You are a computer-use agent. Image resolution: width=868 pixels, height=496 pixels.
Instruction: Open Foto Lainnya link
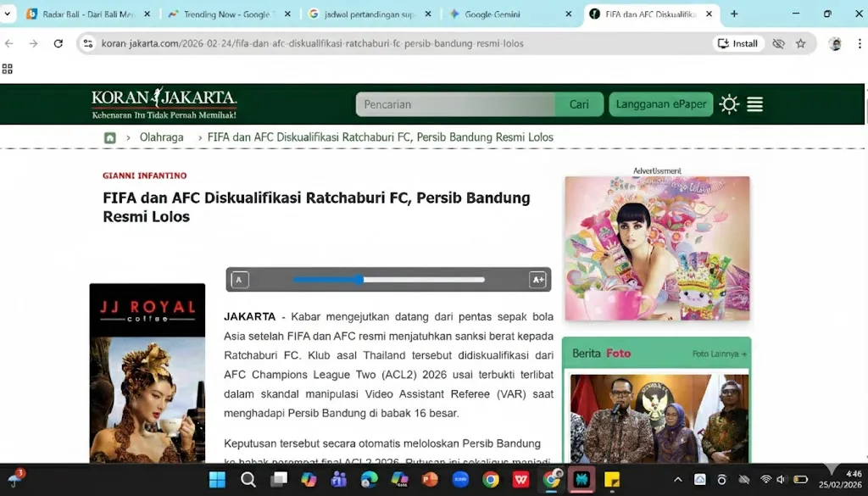[x=719, y=354]
